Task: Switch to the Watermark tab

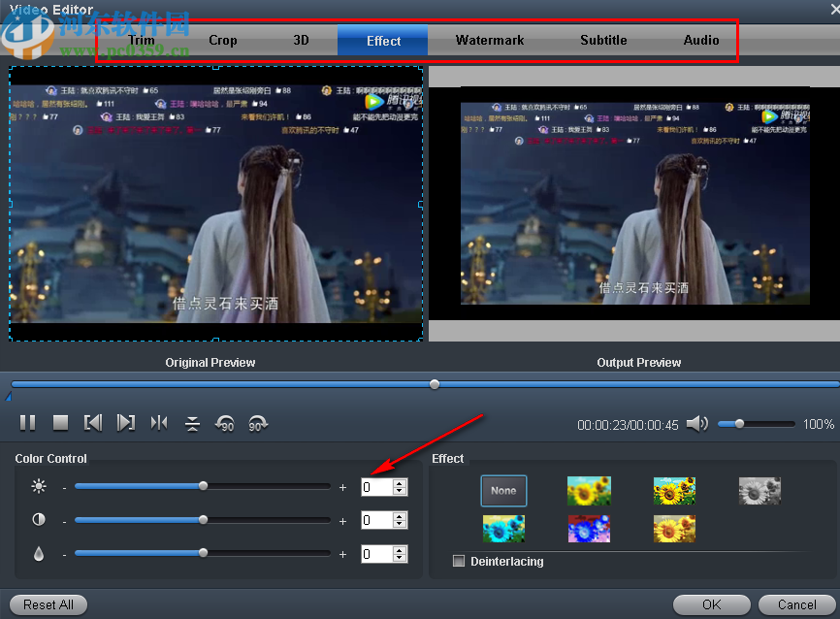Action: [489, 41]
